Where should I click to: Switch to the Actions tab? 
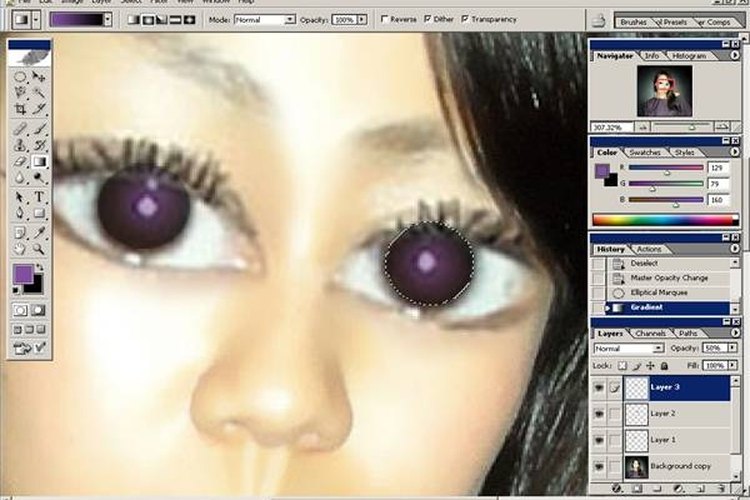pyautogui.click(x=649, y=249)
